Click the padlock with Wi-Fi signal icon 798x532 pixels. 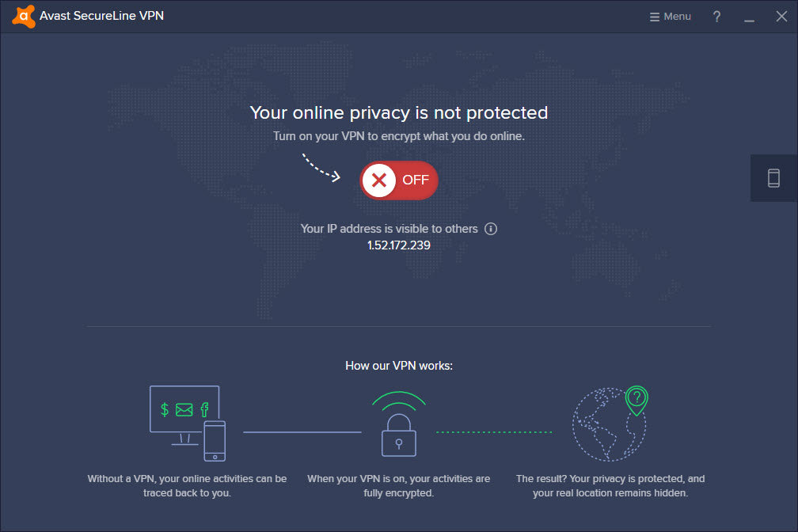[x=399, y=424]
